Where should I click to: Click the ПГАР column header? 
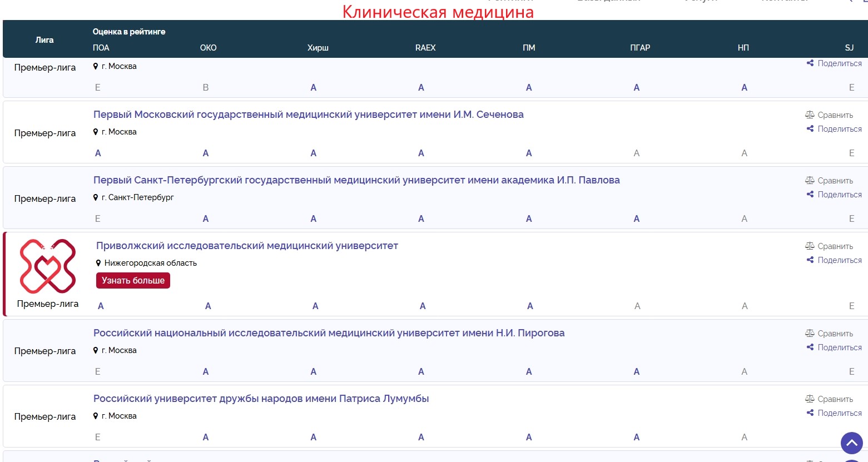click(x=639, y=48)
